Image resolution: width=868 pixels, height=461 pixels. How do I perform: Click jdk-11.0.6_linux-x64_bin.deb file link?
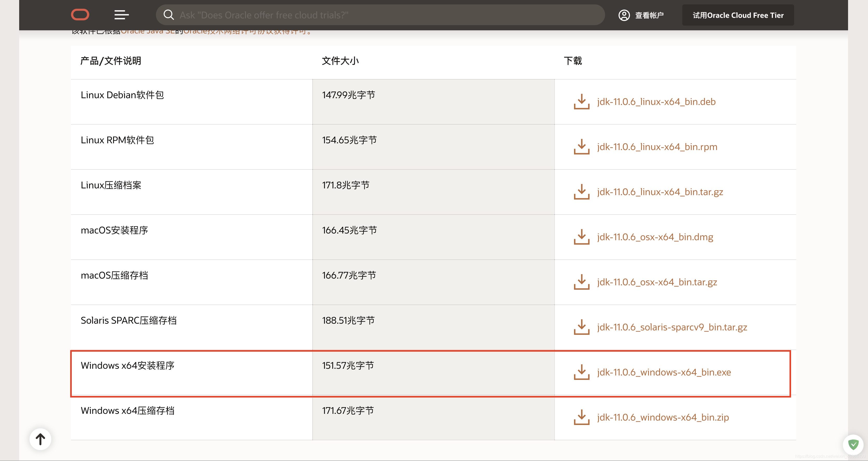(656, 102)
